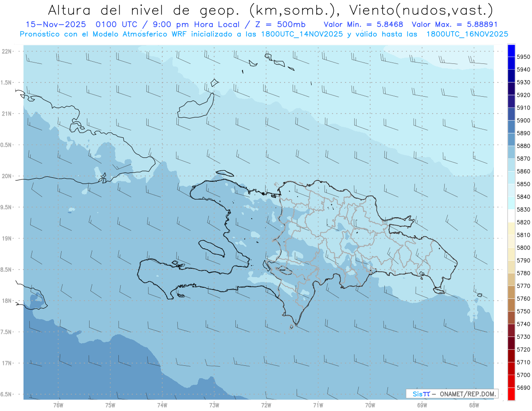Click the '5900' colorbar value
This screenshot has width=532, height=411.
[524, 121]
